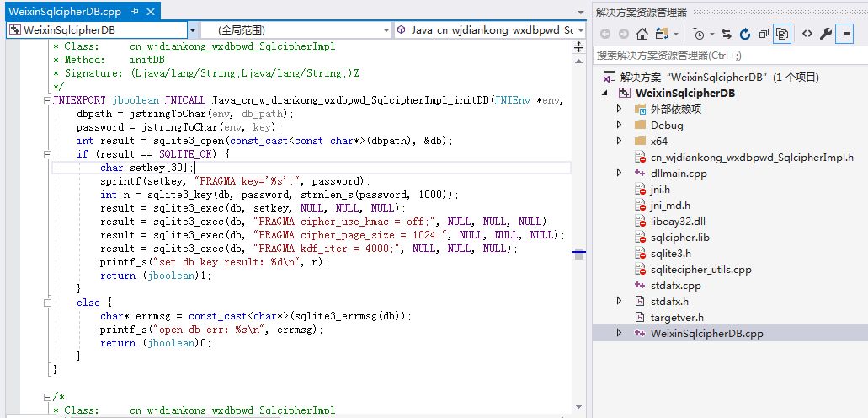
Task: Sync Solution Explorer with the active document
Action: (x=727, y=34)
